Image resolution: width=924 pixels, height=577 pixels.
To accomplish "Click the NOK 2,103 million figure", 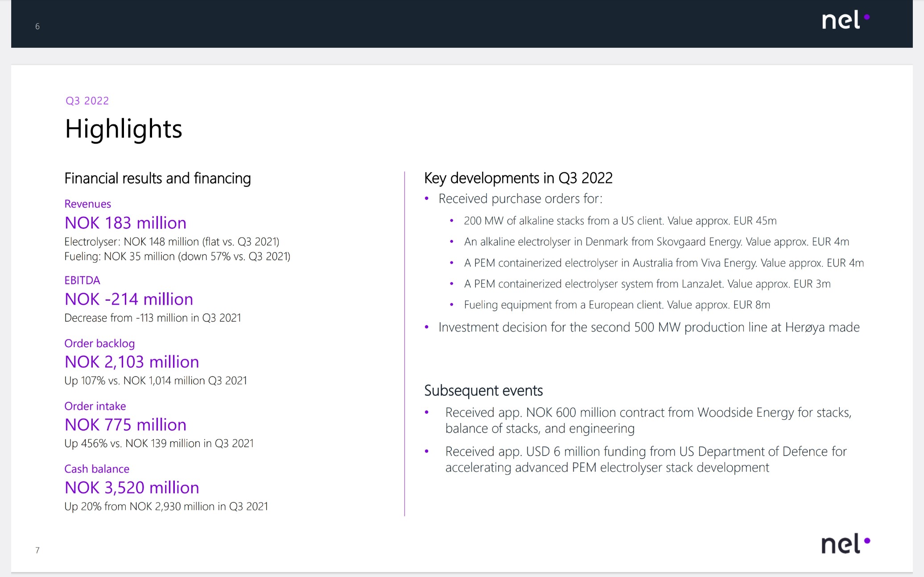I will (132, 362).
